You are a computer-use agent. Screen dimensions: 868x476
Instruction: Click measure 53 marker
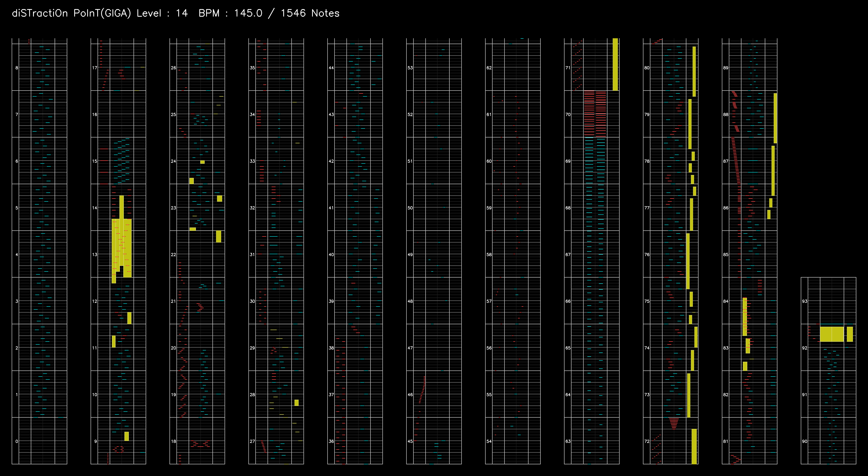click(x=410, y=68)
